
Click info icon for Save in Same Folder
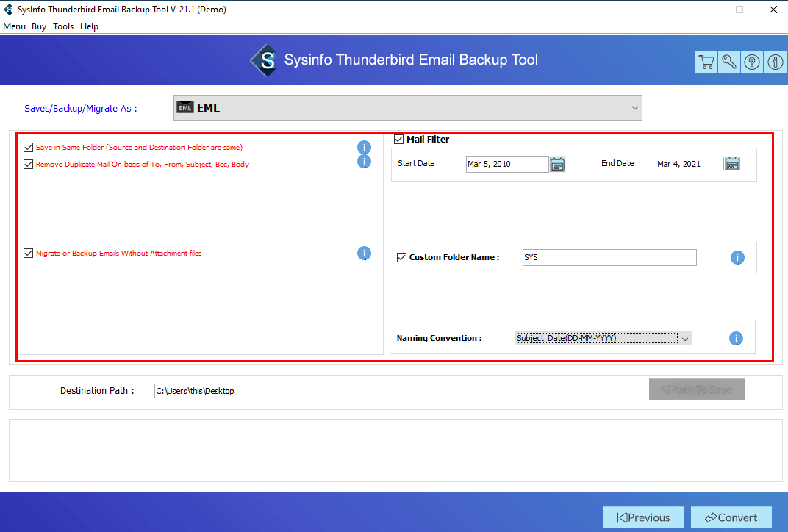click(x=364, y=147)
